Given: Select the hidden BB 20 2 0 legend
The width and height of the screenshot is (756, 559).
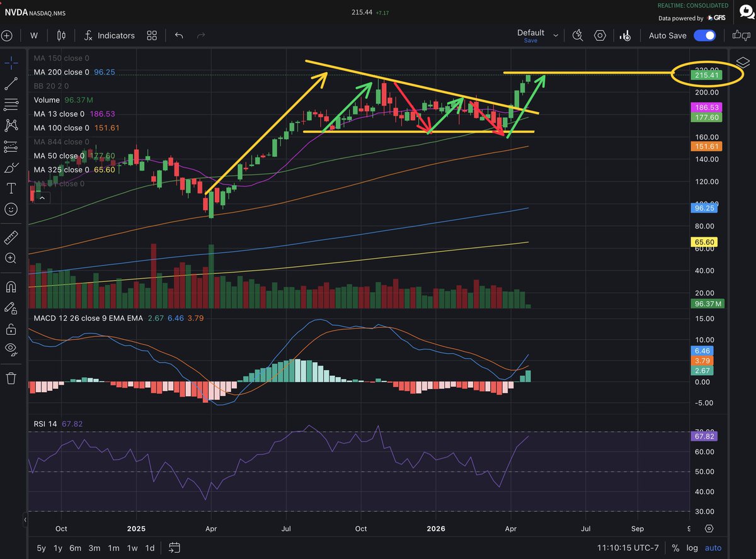Looking at the screenshot, I should point(51,86).
